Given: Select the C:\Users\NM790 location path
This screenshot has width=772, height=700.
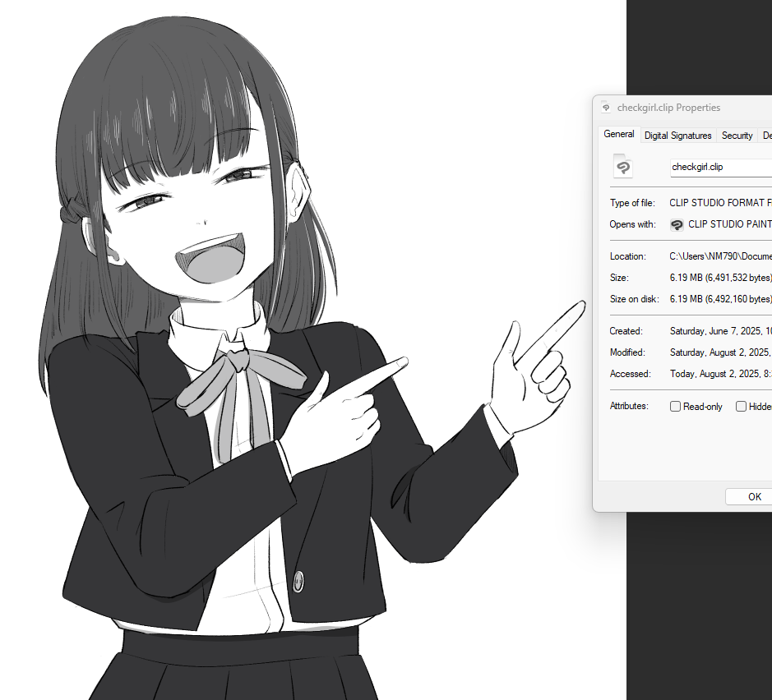Looking at the screenshot, I should pos(720,256).
